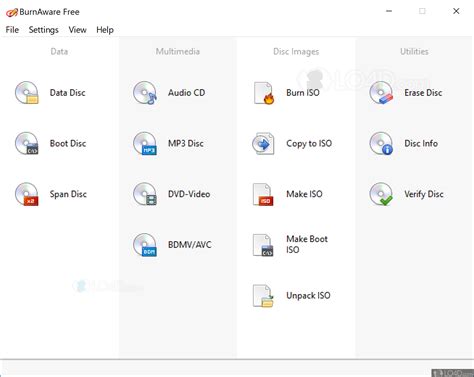Image resolution: width=474 pixels, height=377 pixels.
Task: Open the Help menu
Action: pos(105,30)
